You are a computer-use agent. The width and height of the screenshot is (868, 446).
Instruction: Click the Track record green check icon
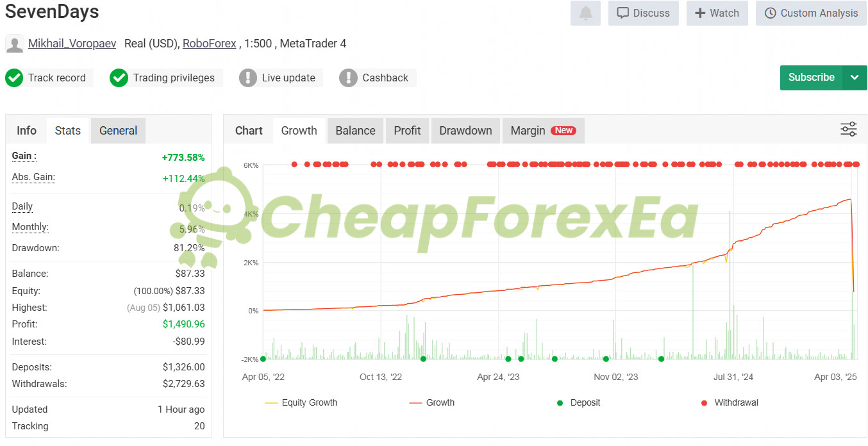coord(14,78)
